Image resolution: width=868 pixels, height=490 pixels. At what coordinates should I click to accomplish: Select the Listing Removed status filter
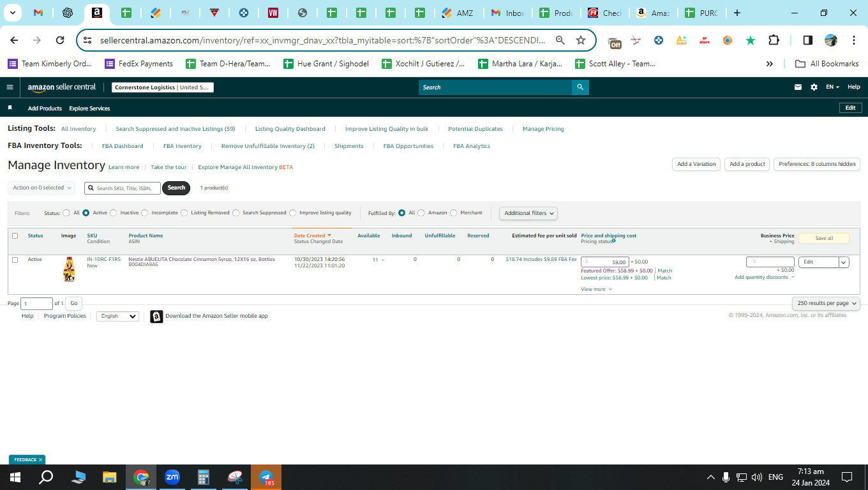point(184,213)
